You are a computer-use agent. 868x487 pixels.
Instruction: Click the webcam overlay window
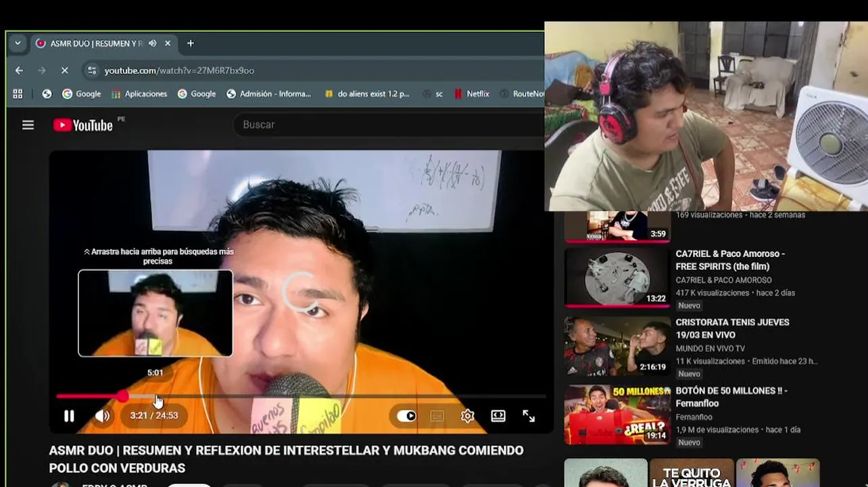(x=706, y=116)
